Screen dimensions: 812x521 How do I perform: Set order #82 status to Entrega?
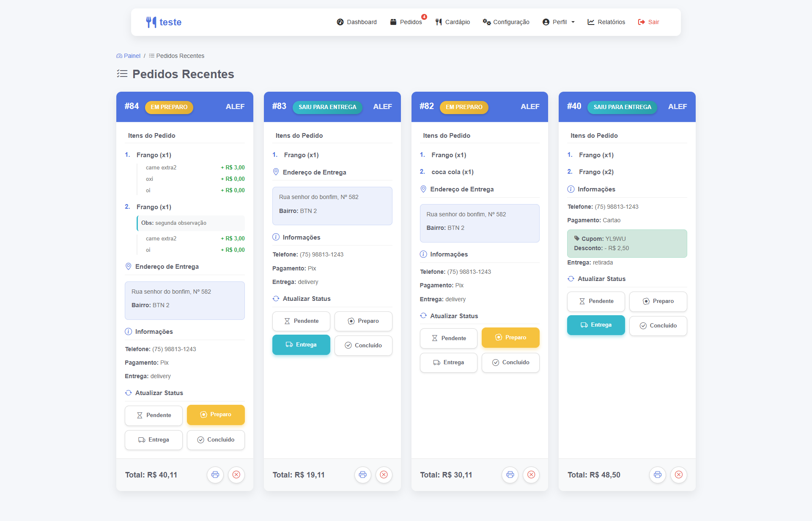click(449, 363)
